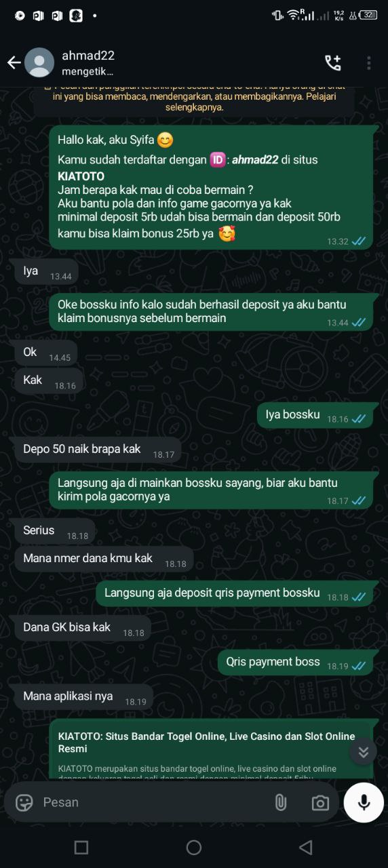This screenshot has height=868, width=388.
Task: Open ahmad22 profile picture avatar
Action: click(x=39, y=63)
